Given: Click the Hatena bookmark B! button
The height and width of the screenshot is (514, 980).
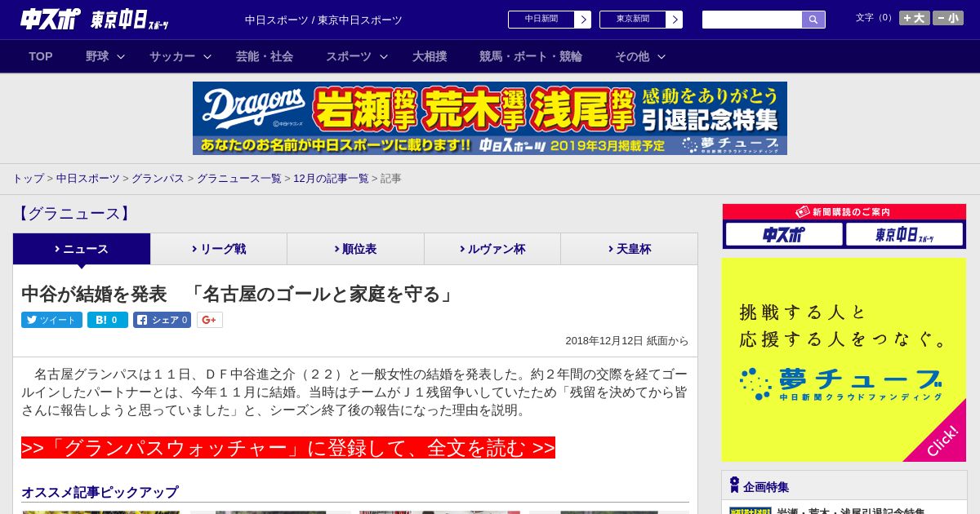Looking at the screenshot, I should pyautogui.click(x=108, y=320).
